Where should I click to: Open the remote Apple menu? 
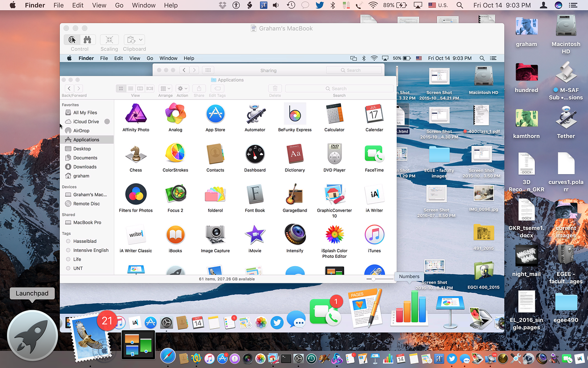70,58
